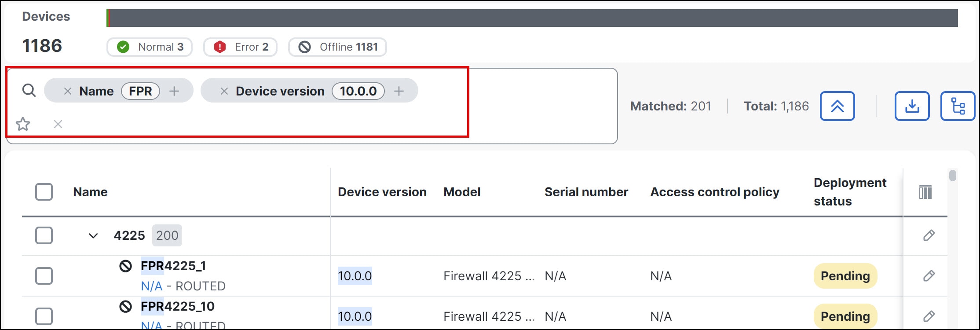Save filter with the star icon
The width and height of the screenshot is (980, 330).
(23, 124)
